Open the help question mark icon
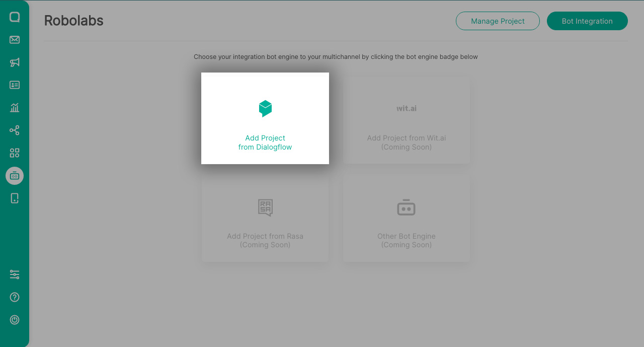This screenshot has height=347, width=644. point(14,297)
